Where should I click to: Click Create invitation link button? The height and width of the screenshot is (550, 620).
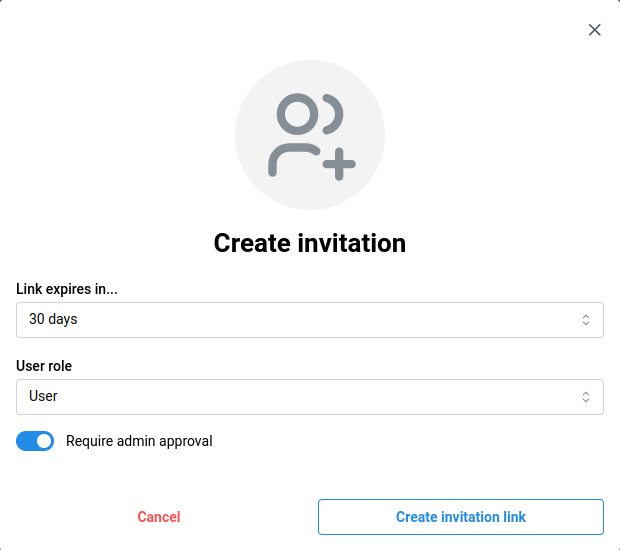[x=461, y=517]
